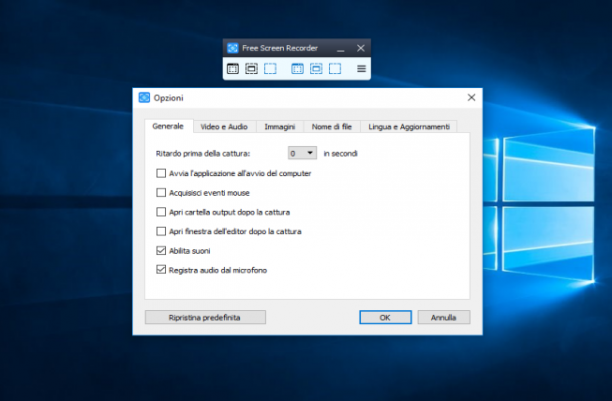Click the blue record object video icon
Screen dimensions: 612x401
coord(316,69)
